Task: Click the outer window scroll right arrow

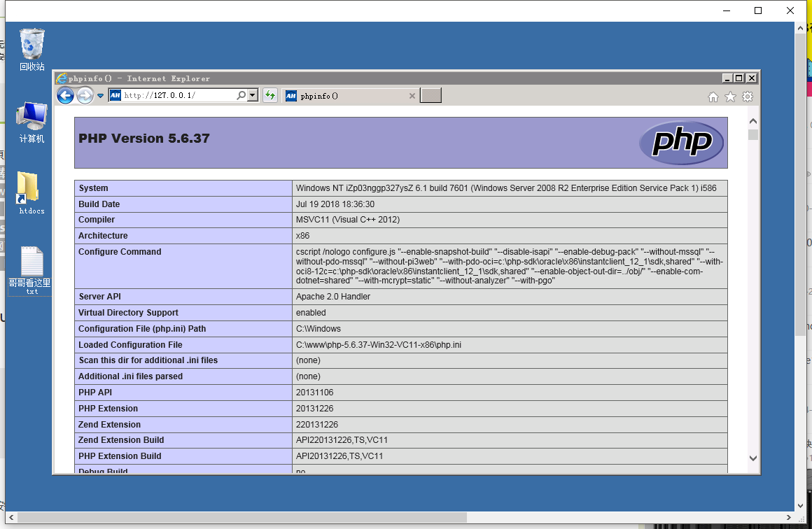Action: pos(789,517)
